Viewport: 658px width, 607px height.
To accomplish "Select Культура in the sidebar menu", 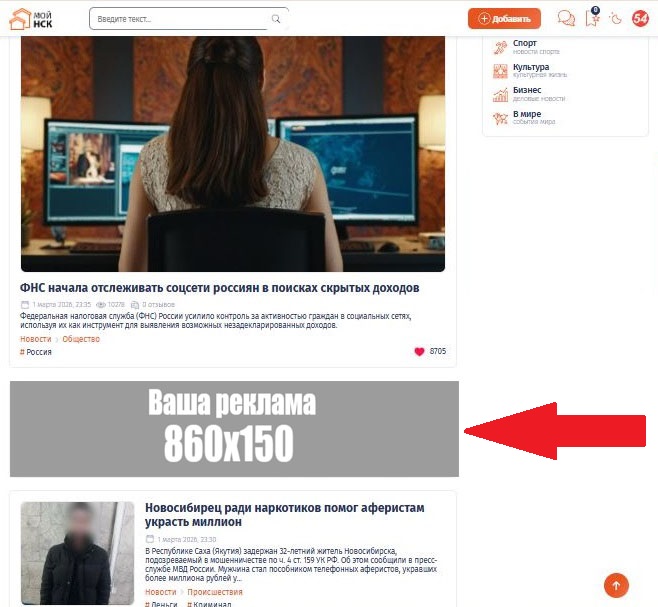I will (530, 68).
